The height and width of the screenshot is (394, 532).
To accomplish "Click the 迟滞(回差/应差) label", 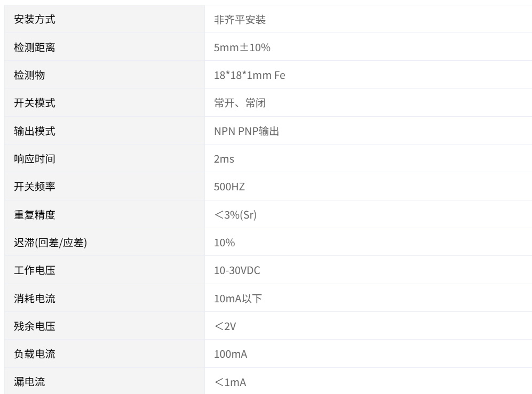I will pyautogui.click(x=50, y=243).
